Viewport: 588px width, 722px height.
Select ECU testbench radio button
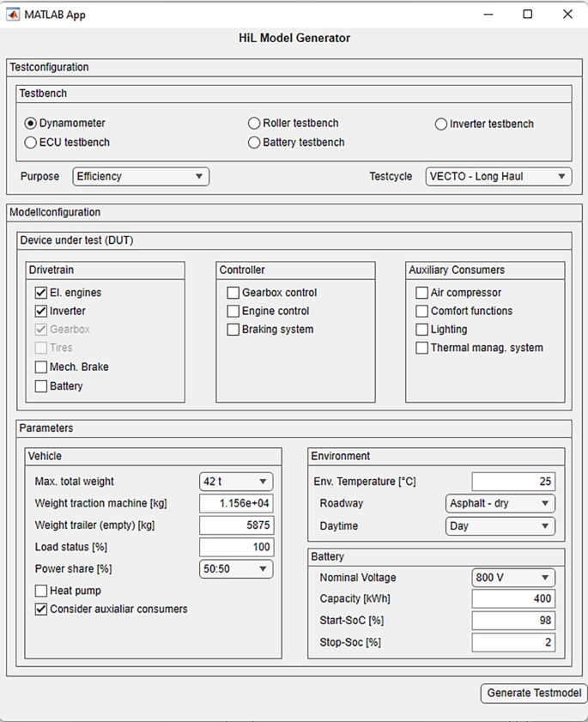[x=31, y=143]
